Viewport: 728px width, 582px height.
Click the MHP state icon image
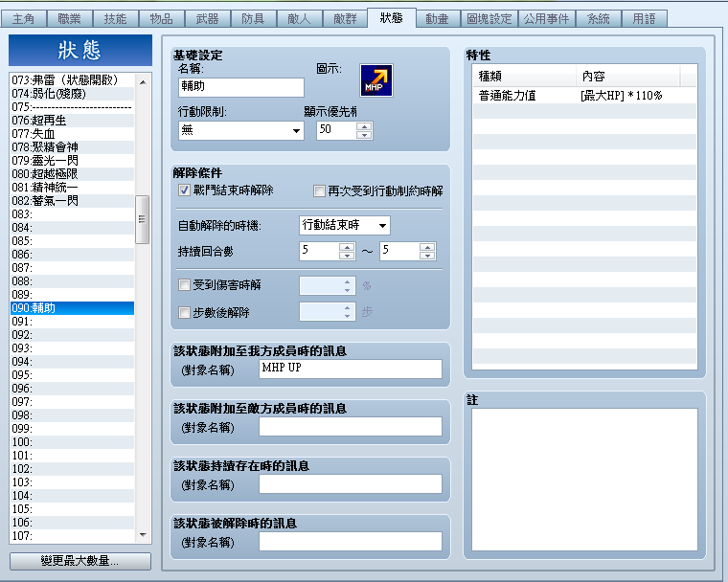point(376,80)
